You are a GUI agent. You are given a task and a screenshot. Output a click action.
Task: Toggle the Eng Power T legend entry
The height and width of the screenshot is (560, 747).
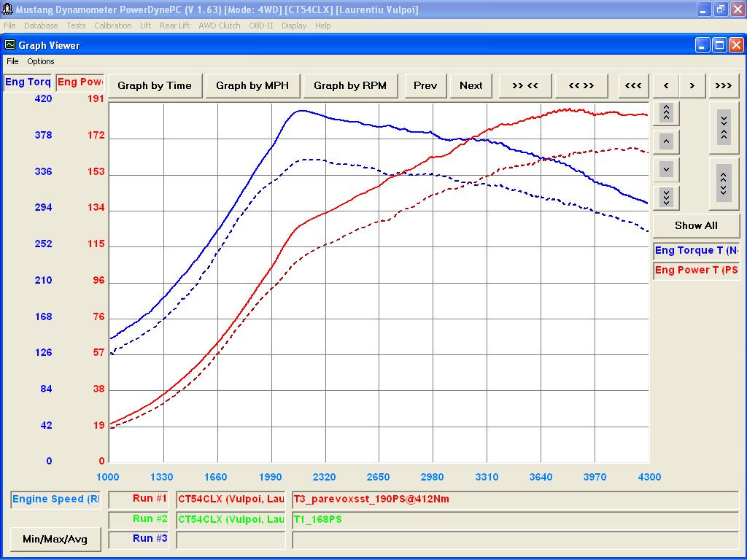coord(696,271)
